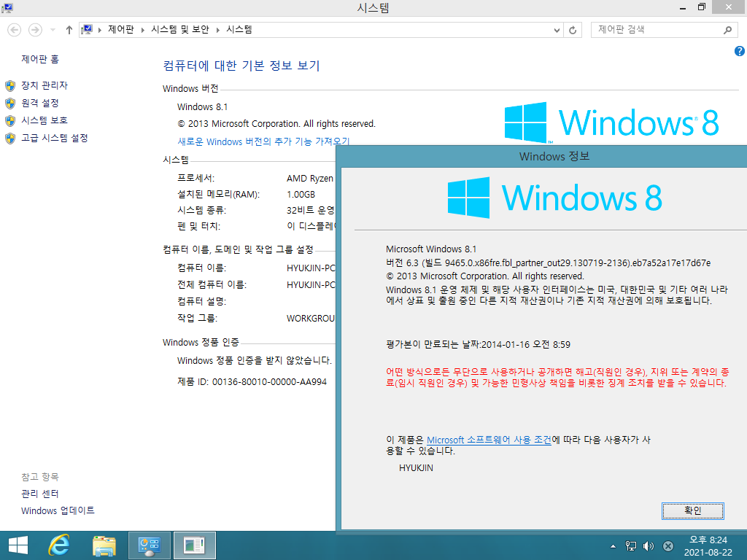Click Windows 8.1 edition text
The width and height of the screenshot is (747, 560).
point(203,106)
